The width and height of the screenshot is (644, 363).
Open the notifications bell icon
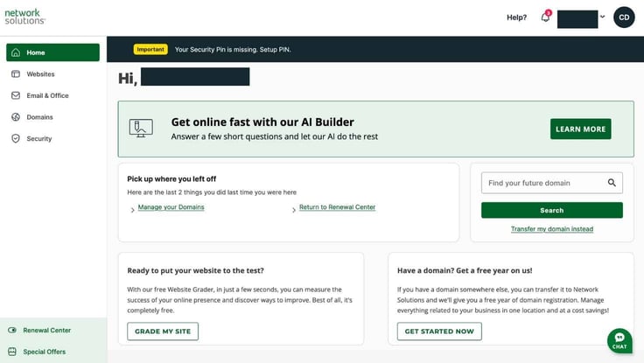pos(545,17)
